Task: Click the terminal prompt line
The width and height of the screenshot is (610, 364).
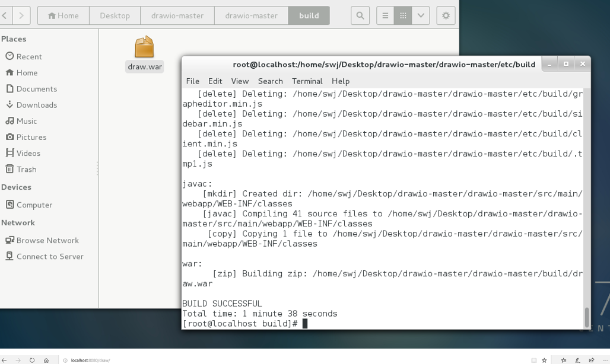Action: tap(244, 324)
